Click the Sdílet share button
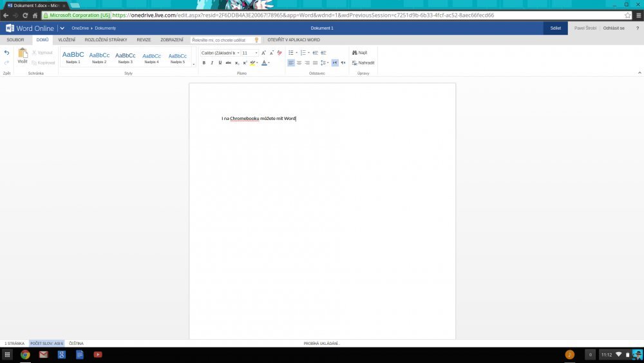 pos(555,28)
